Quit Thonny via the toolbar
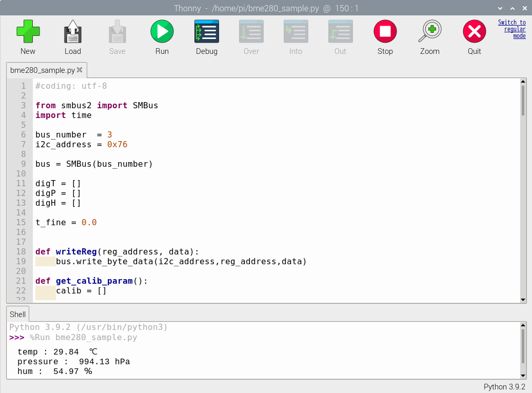Screen dimensions: 532x393 pos(474,31)
